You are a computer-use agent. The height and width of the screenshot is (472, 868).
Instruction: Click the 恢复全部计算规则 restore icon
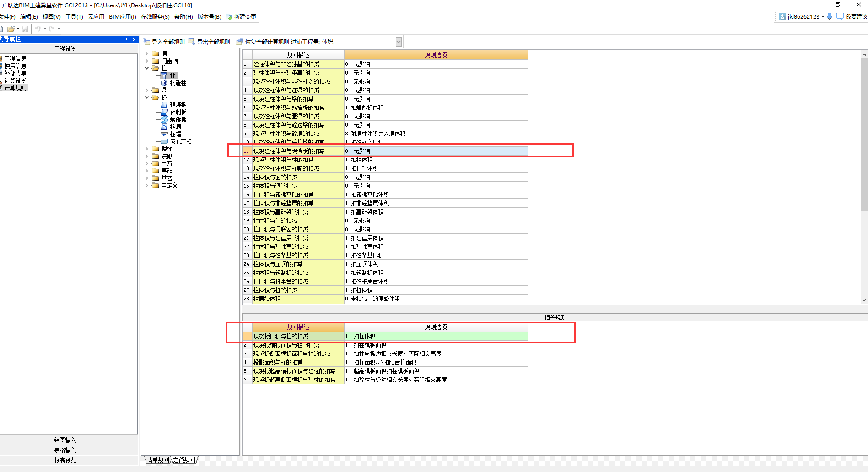[239, 42]
